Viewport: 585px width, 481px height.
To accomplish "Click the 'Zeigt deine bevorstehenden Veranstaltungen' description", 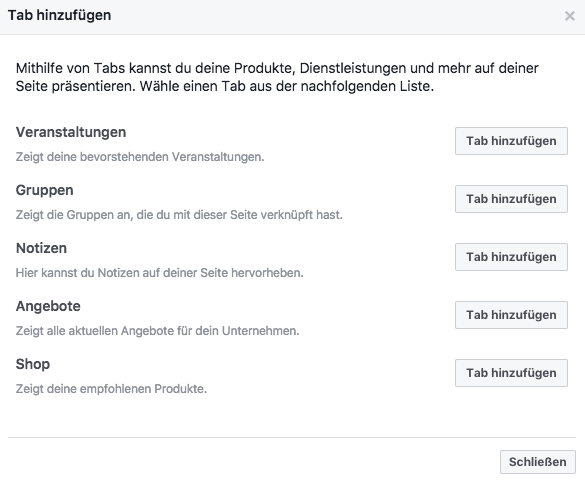I will (x=140, y=157).
